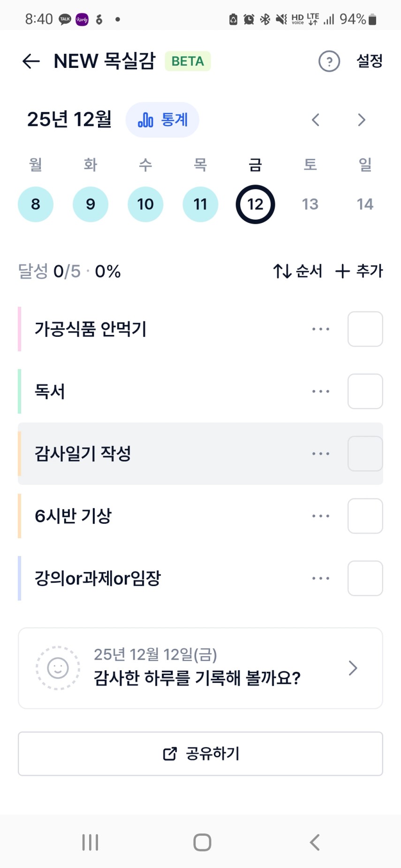401x868 pixels.
Task: Select day 10 in the week row
Action: point(145,204)
